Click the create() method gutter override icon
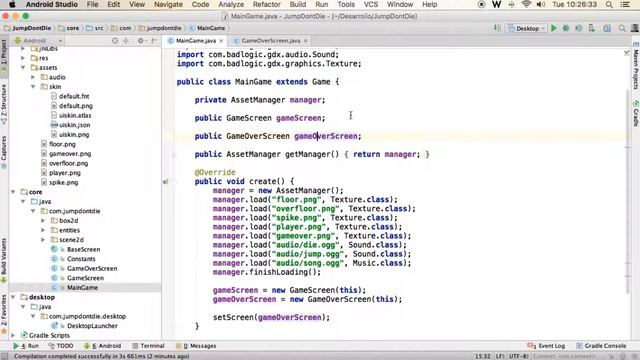The width and height of the screenshot is (640, 360). click(166, 182)
